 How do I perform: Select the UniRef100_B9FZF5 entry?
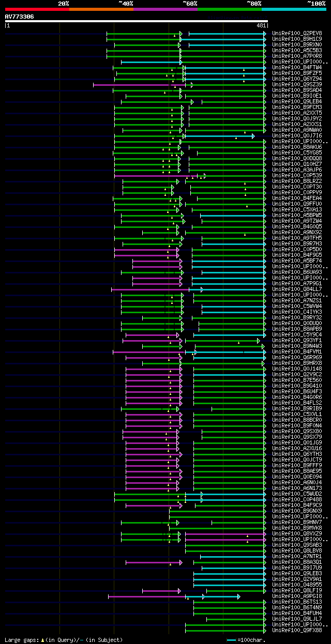[x=297, y=73]
